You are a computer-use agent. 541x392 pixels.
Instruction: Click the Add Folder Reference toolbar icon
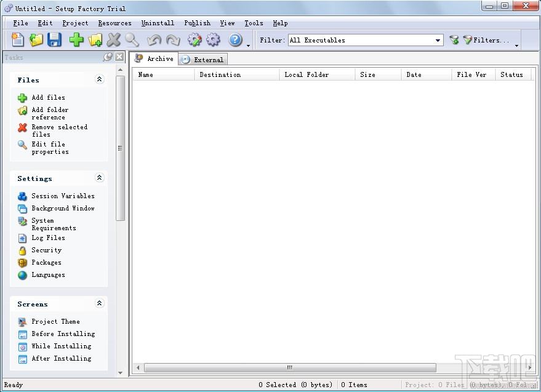[x=95, y=39]
